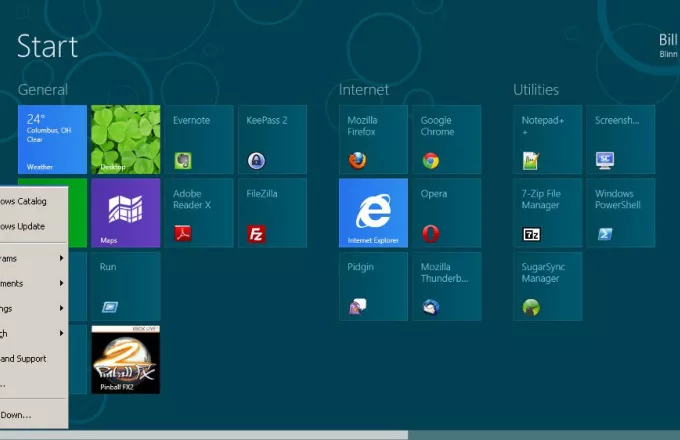
Task: Expand the Search submenu arrow
Action: pyautogui.click(x=62, y=333)
